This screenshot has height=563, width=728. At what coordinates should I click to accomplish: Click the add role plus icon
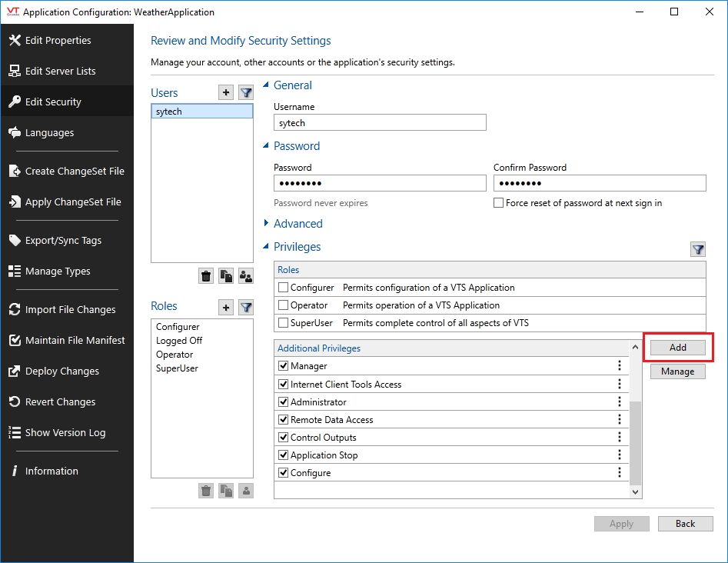226,307
